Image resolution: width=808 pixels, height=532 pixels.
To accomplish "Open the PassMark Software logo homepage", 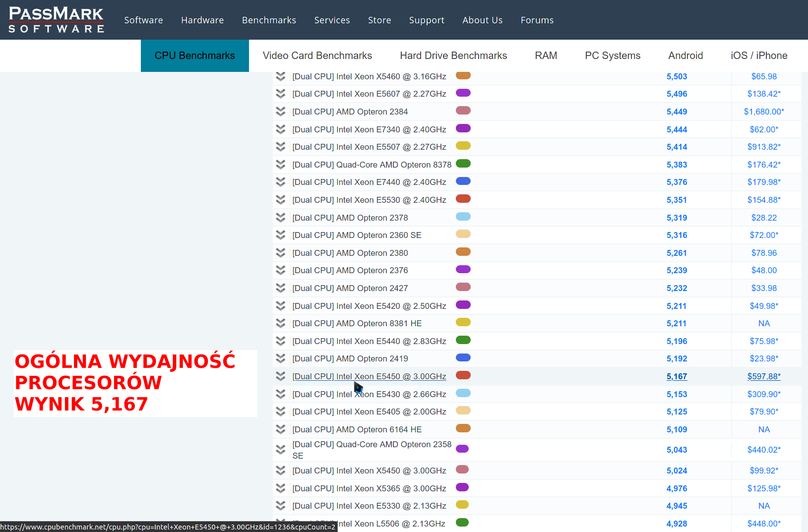I will click(56, 20).
